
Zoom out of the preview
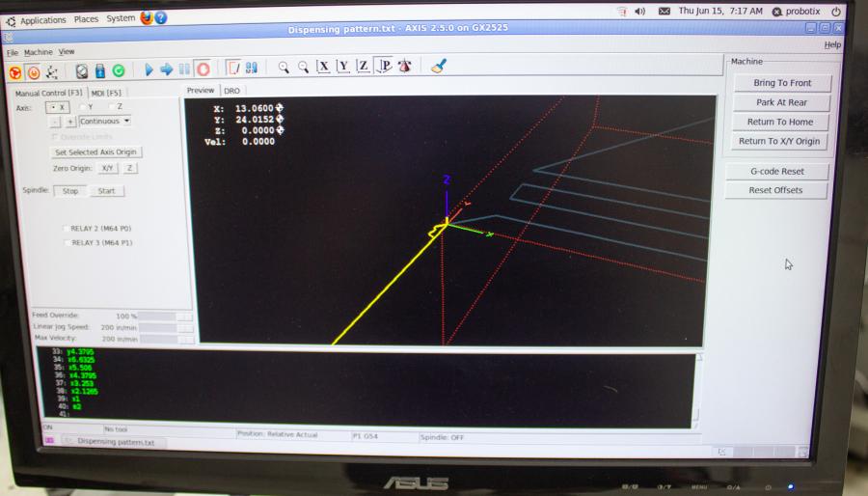pyautogui.click(x=304, y=67)
